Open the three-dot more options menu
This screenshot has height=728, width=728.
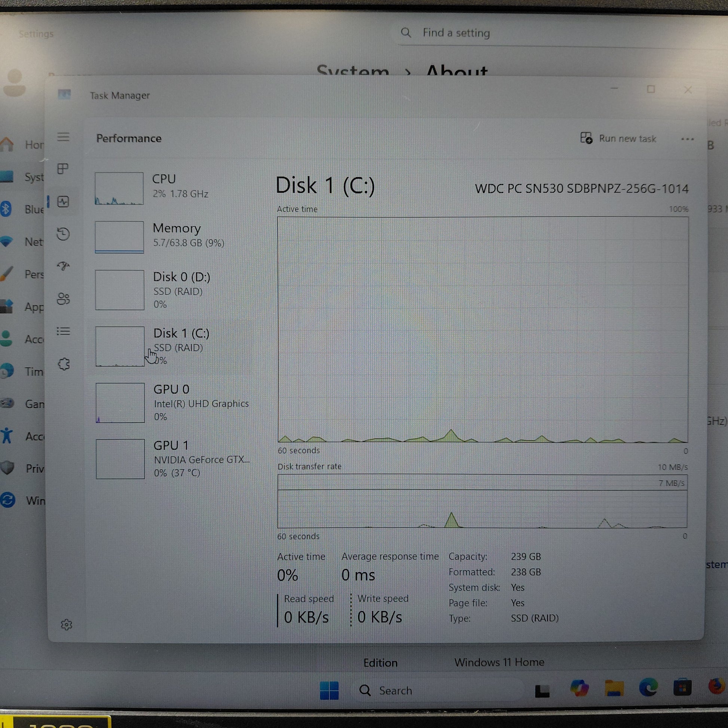pyautogui.click(x=687, y=139)
